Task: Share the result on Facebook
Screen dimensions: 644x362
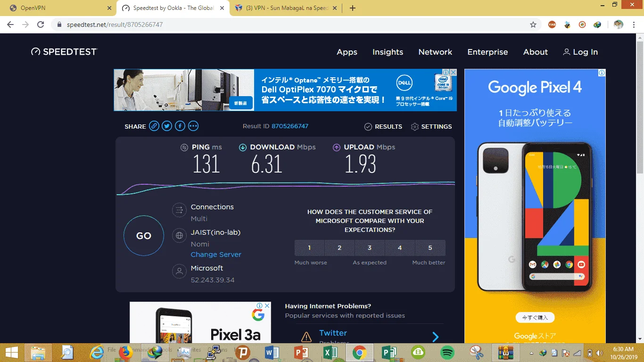Action: (180, 126)
